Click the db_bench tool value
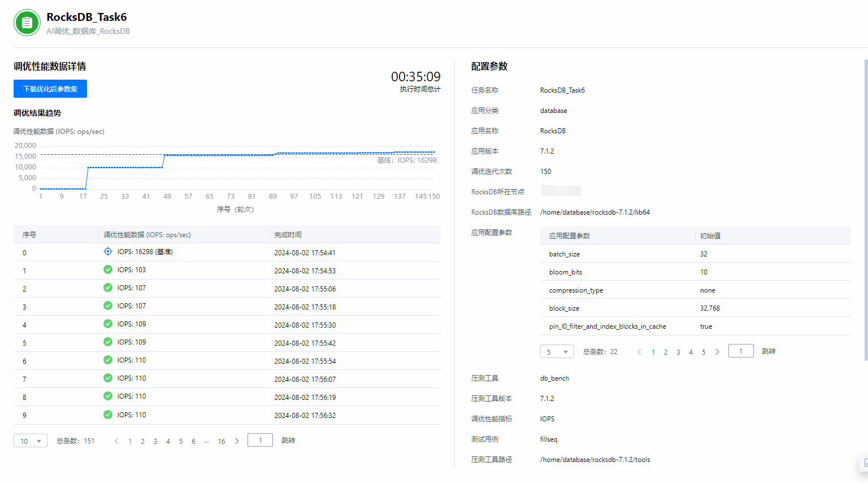Screen dimensions: 868x484 (554, 378)
